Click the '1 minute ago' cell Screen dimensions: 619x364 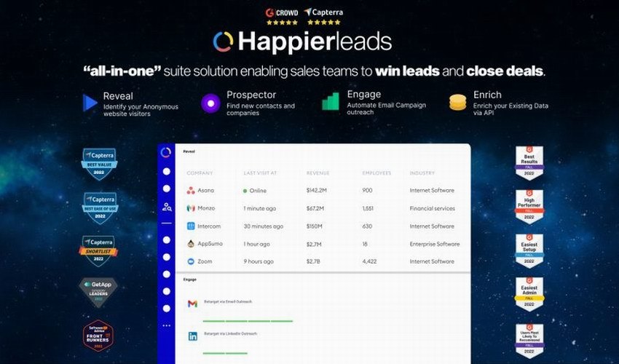pos(260,208)
